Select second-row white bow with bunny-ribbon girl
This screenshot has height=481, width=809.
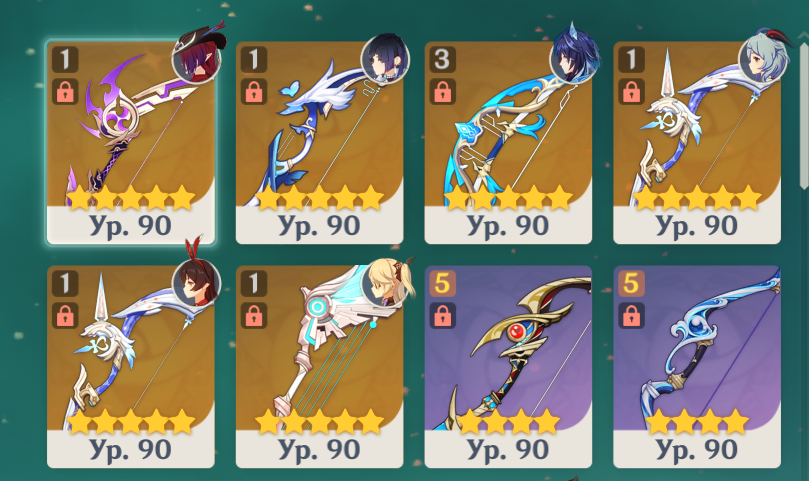(131, 366)
